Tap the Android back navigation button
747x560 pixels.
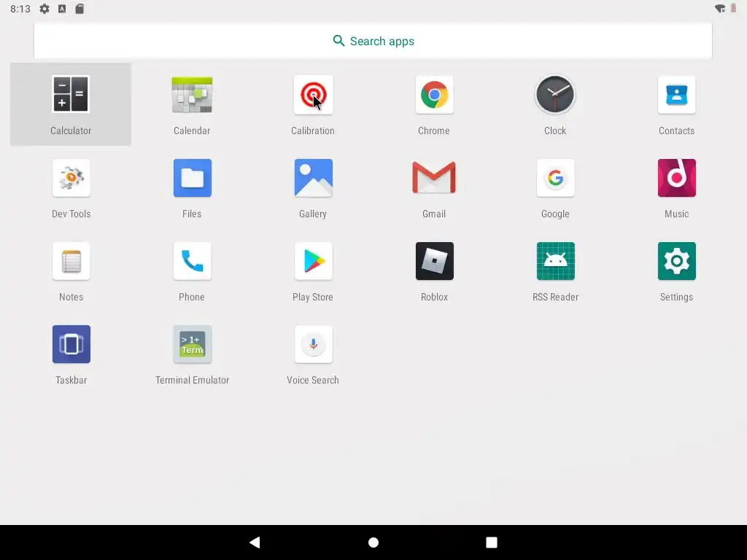(255, 542)
